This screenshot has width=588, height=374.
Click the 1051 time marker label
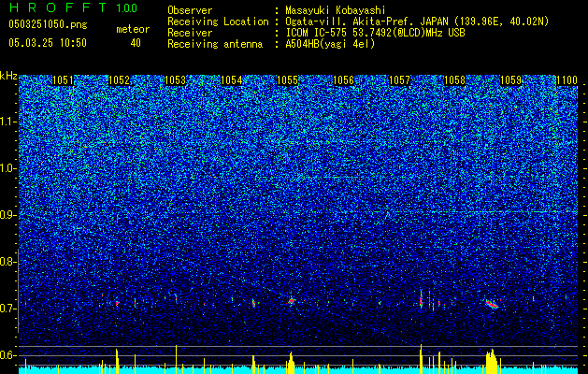(63, 80)
